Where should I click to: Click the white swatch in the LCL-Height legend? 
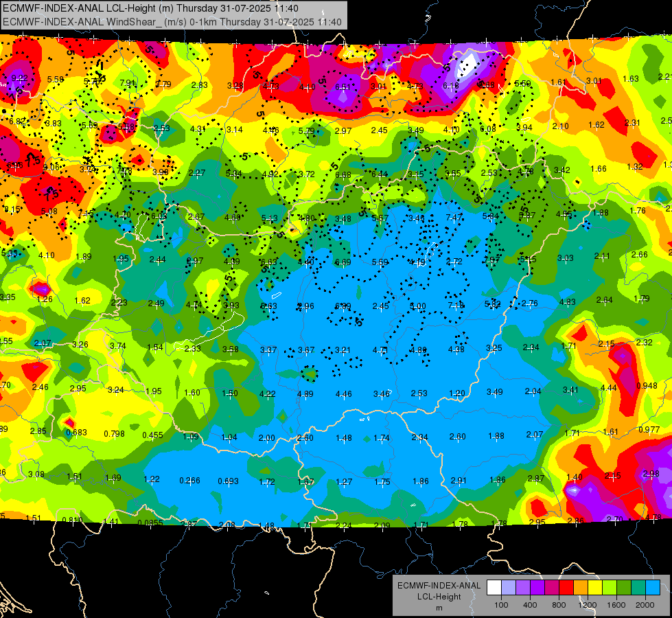point(494,588)
